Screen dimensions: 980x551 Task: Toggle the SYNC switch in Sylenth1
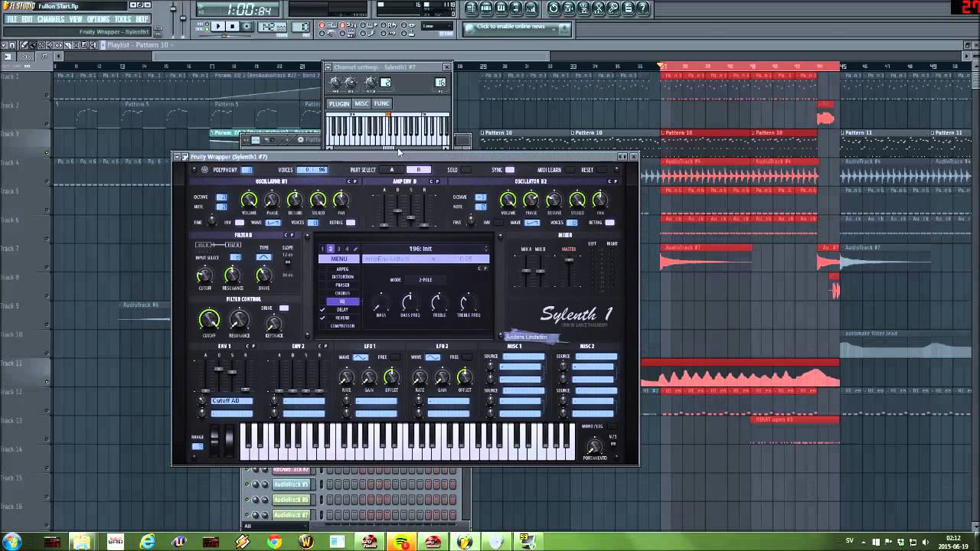[510, 170]
